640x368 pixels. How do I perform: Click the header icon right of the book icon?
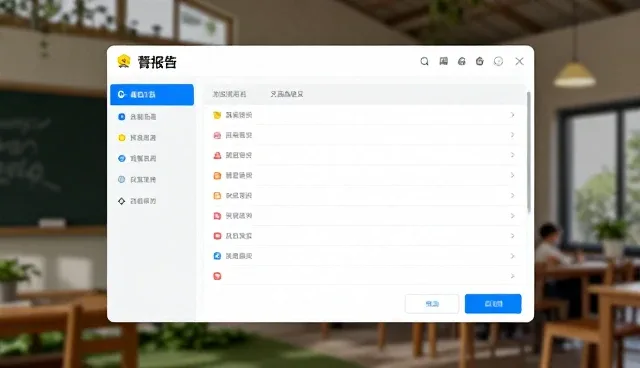click(462, 61)
